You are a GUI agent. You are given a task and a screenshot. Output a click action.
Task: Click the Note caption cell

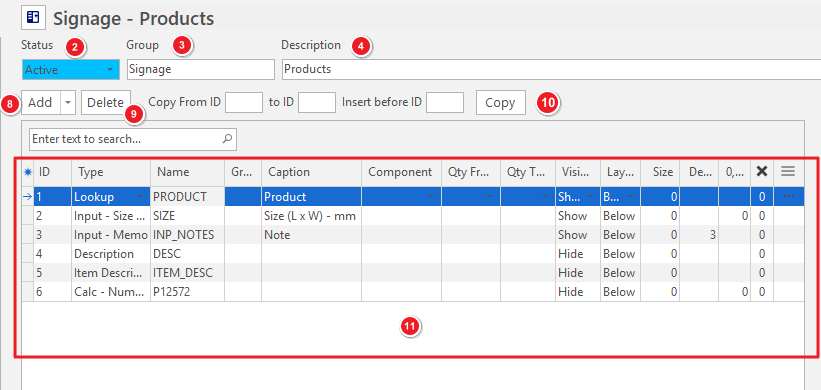click(312, 235)
